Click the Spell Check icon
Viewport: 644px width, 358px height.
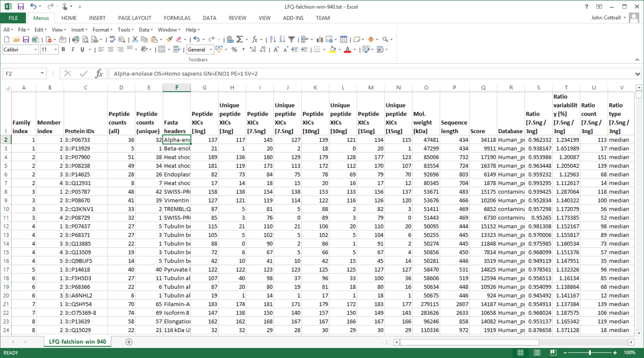(111, 39)
